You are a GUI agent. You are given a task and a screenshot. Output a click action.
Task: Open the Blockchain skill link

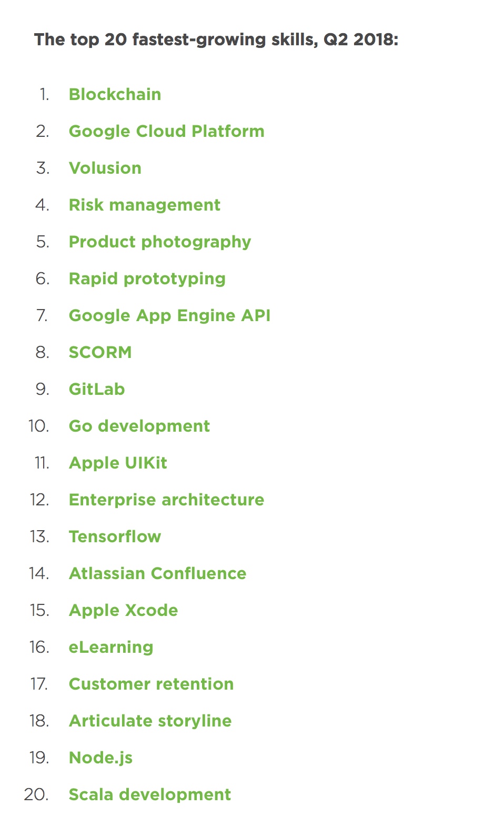(115, 94)
